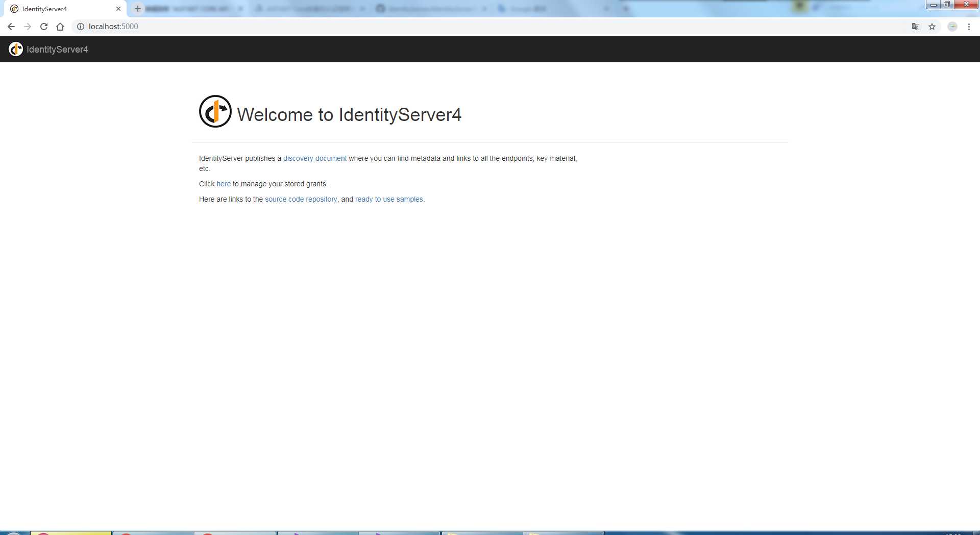
Task: Click 'here' to manage stored grants
Action: coord(224,184)
